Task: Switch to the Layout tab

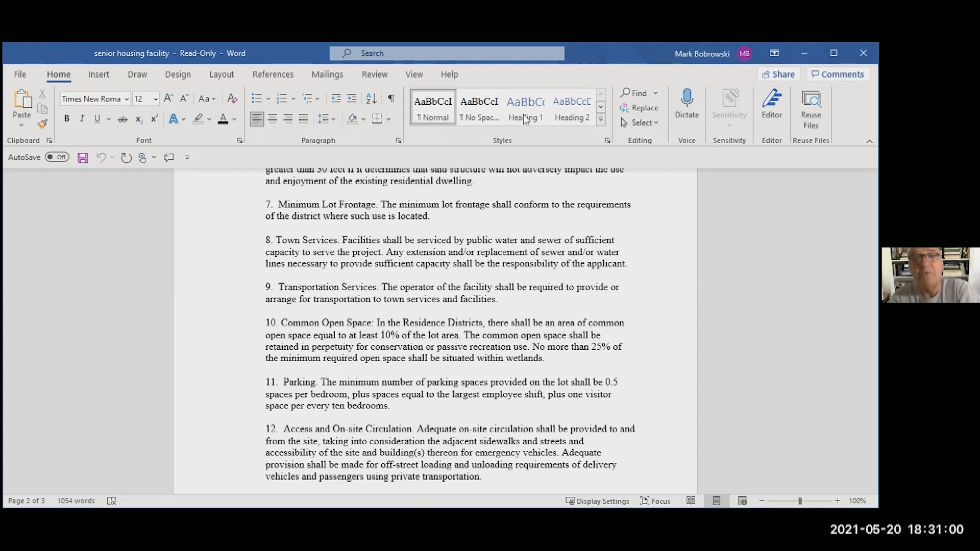Action: pyautogui.click(x=221, y=74)
